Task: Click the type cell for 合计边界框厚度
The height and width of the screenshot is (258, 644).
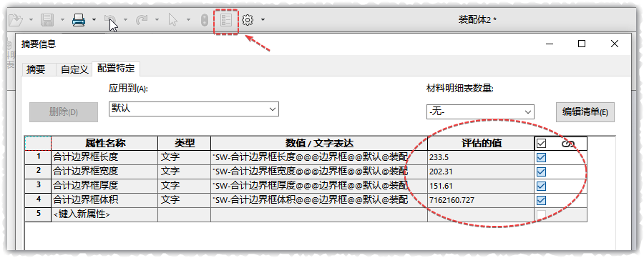Action: point(185,187)
